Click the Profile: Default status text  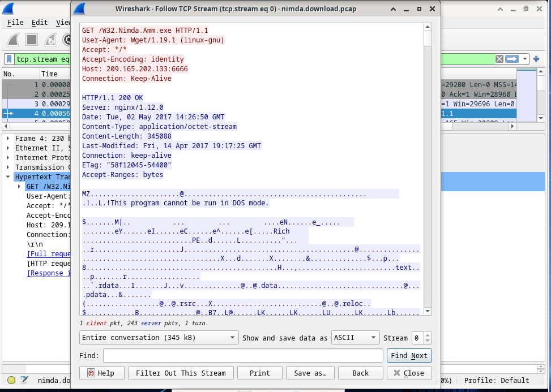point(496,381)
